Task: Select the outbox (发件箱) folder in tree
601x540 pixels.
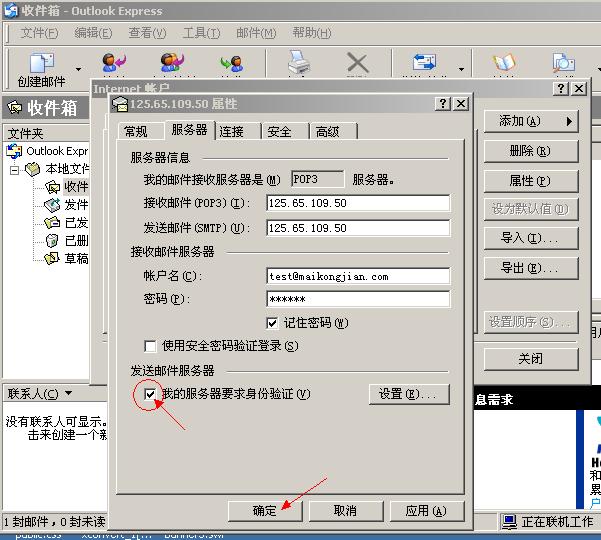Action: click(67, 205)
